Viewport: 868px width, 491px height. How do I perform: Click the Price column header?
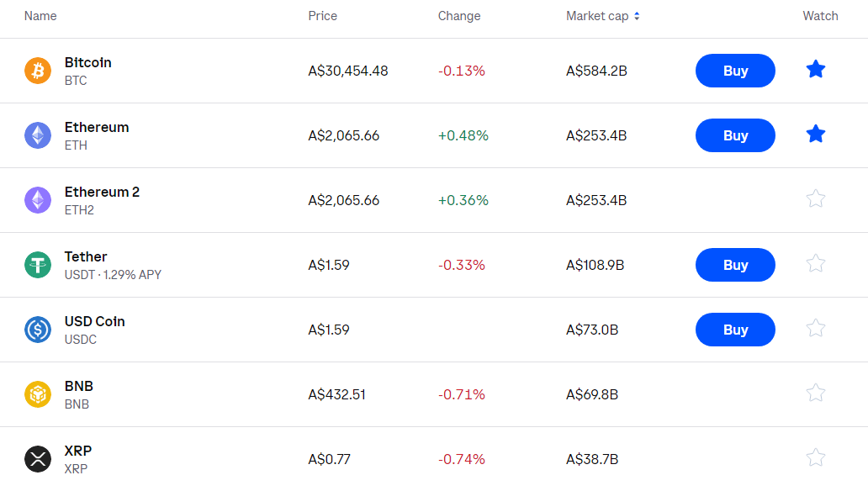323,16
